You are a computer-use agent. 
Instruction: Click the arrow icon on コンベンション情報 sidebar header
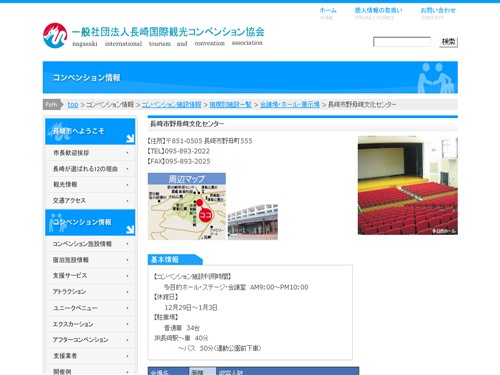pyautogui.click(x=130, y=229)
